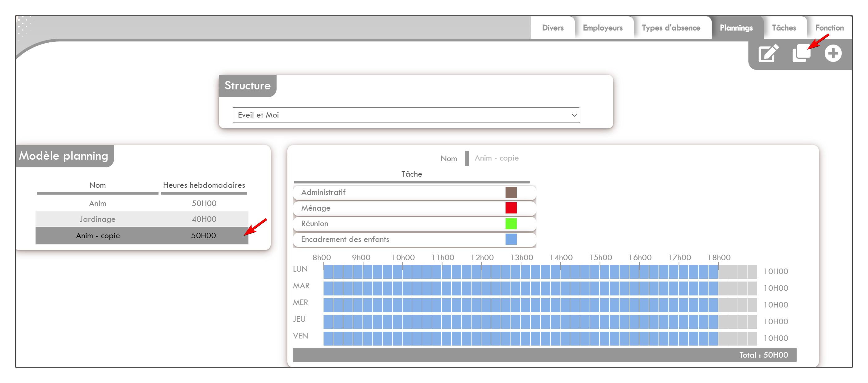Open the Divers tab
This screenshot has height=383, width=868.
[x=553, y=28]
